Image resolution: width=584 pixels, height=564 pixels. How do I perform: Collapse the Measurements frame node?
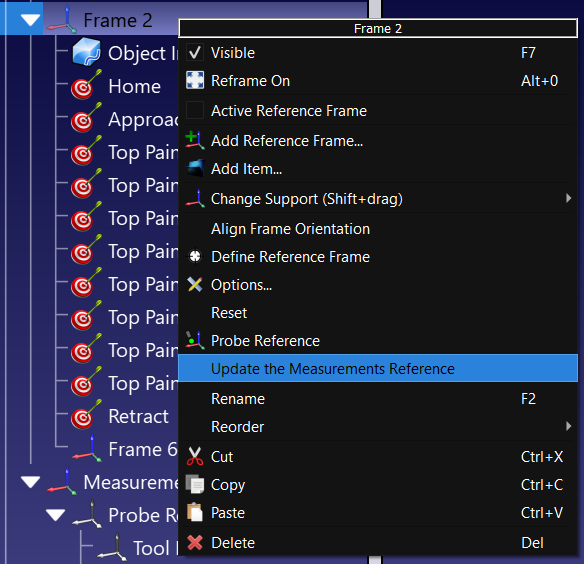point(31,482)
